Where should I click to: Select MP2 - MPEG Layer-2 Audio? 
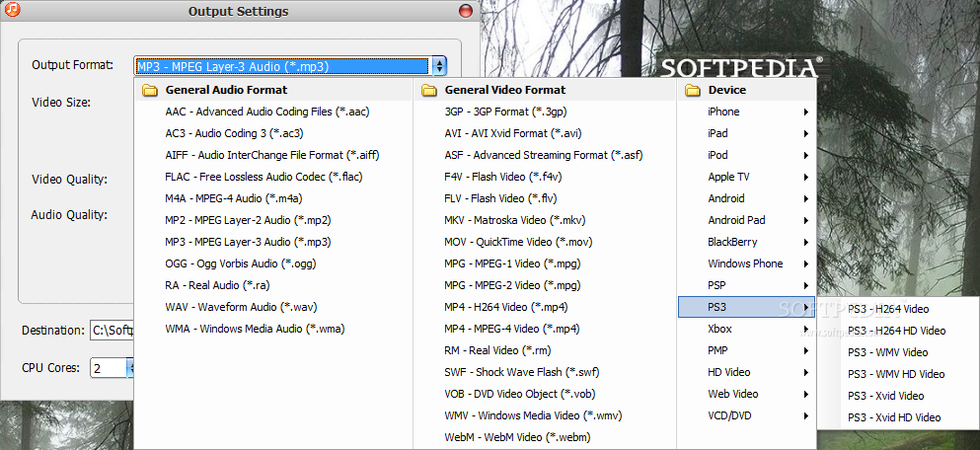(248, 220)
